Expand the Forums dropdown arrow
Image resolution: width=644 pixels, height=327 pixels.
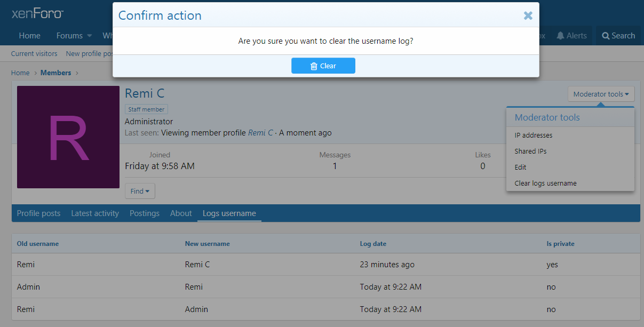coord(90,36)
